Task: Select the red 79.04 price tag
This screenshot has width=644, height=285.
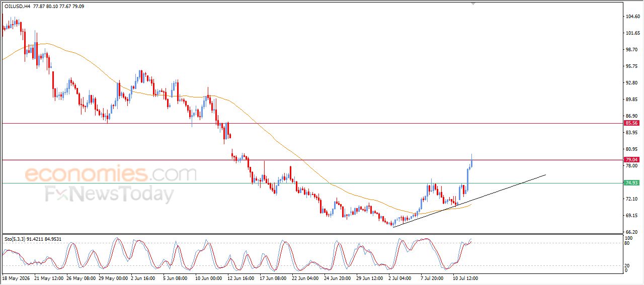Action: pos(631,160)
